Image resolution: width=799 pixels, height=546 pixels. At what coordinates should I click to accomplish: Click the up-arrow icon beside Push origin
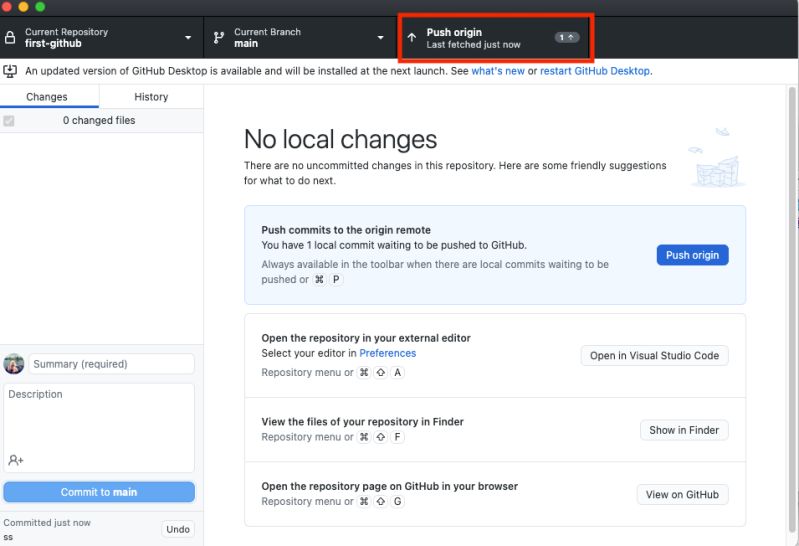coord(412,37)
